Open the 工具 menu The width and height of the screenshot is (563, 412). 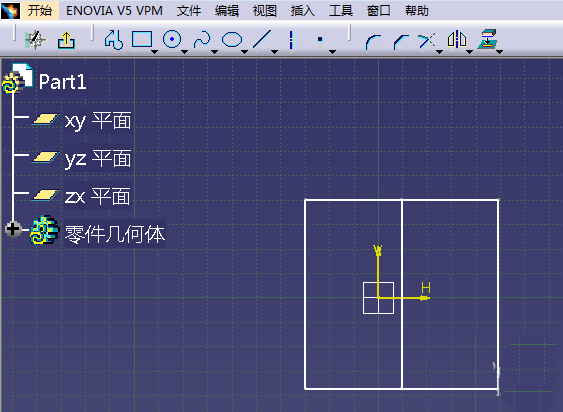tap(341, 11)
